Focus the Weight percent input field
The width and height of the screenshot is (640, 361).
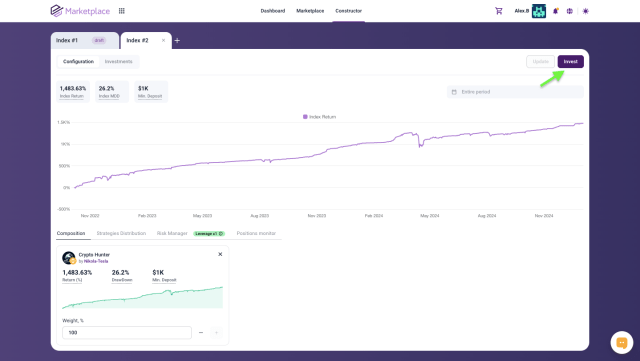pyautogui.click(x=127, y=332)
